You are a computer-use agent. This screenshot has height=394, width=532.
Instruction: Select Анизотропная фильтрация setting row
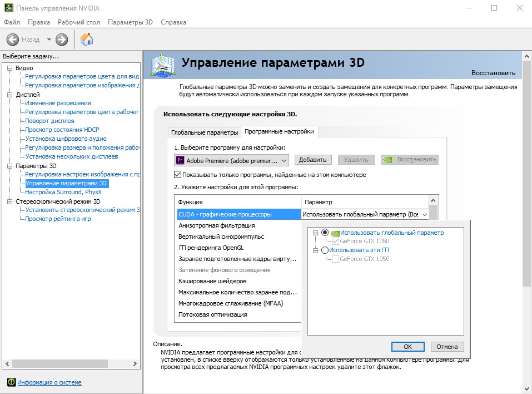[239, 225]
